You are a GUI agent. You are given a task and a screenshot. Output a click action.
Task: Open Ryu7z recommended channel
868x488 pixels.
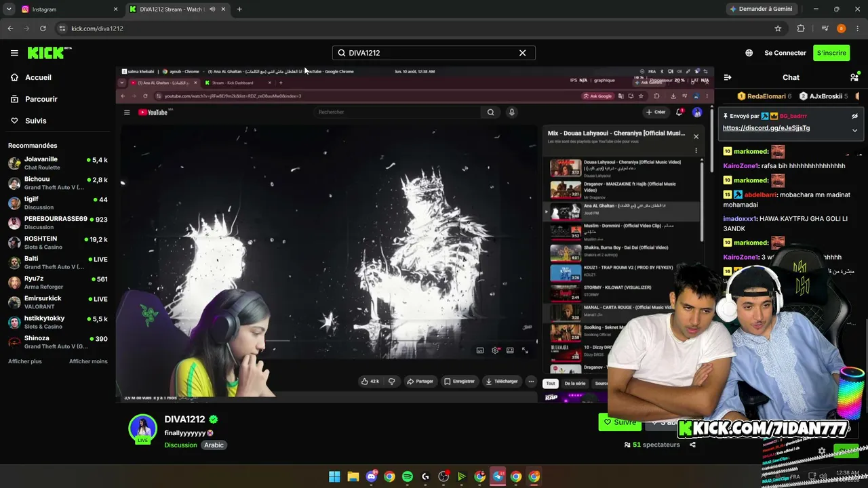tap(58, 282)
